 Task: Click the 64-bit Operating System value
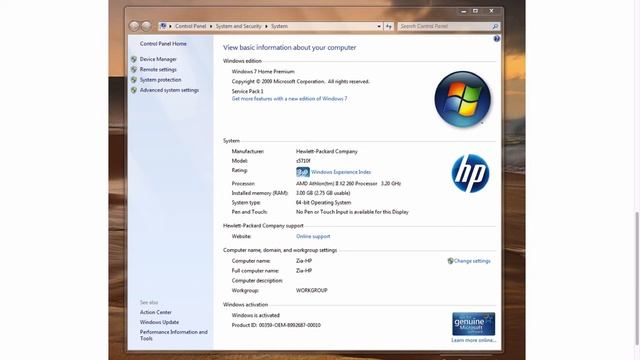(323, 202)
